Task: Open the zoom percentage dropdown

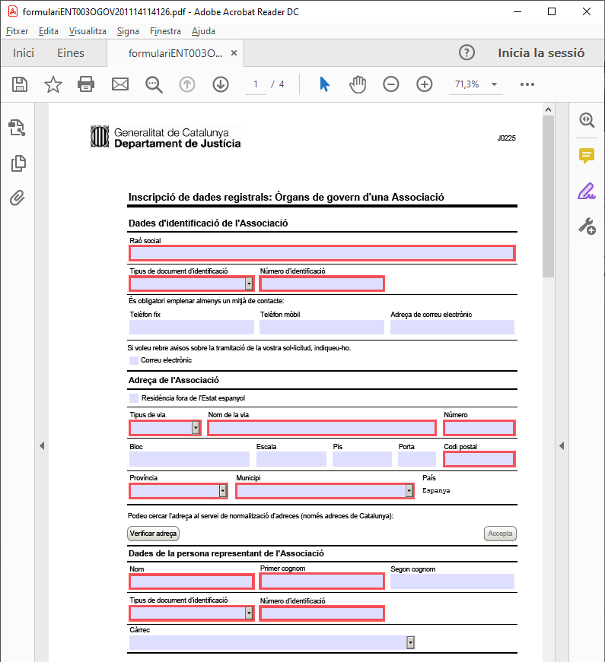Action: (494, 84)
